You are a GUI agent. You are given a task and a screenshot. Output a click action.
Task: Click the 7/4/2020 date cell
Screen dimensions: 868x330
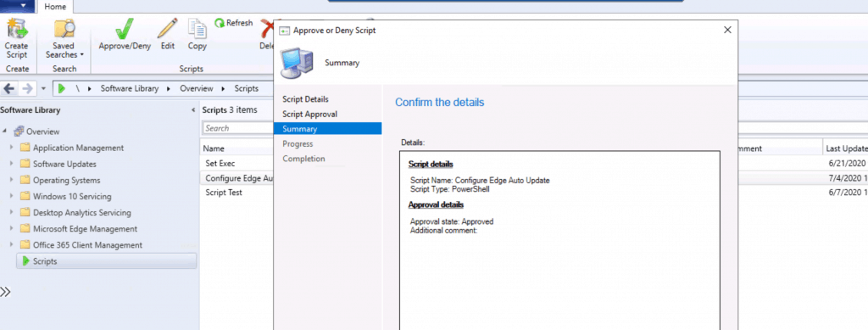tap(847, 178)
